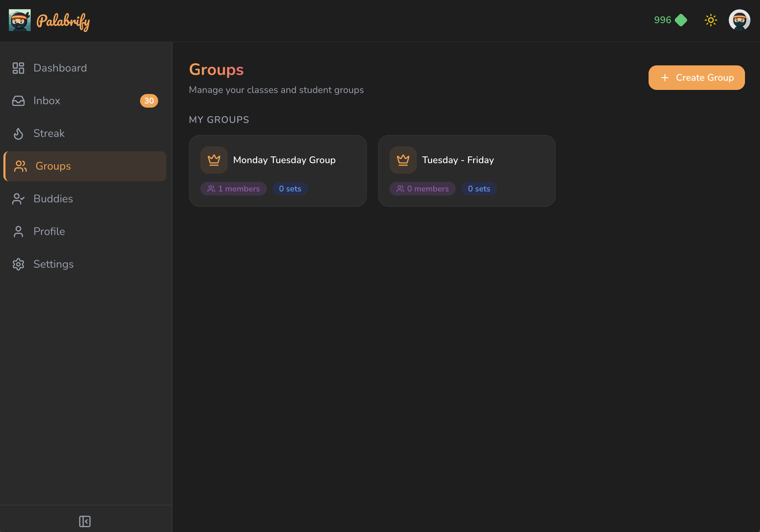The image size is (760, 532).
Task: Open Buddies menu item
Action: click(85, 199)
